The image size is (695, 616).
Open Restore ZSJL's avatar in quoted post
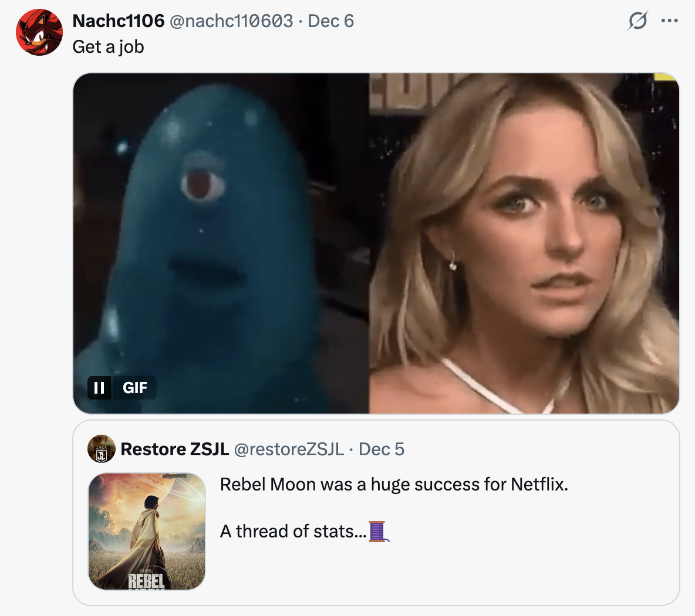(102, 449)
